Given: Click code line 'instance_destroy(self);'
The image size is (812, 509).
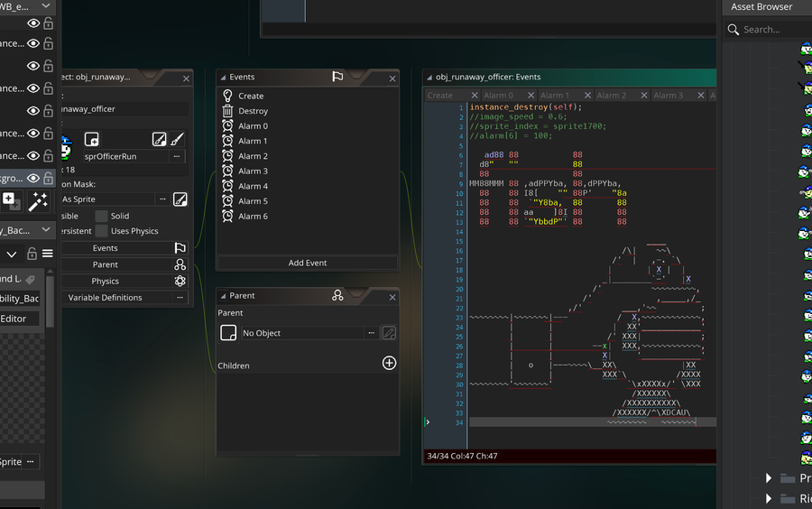Looking at the screenshot, I should 526,107.
